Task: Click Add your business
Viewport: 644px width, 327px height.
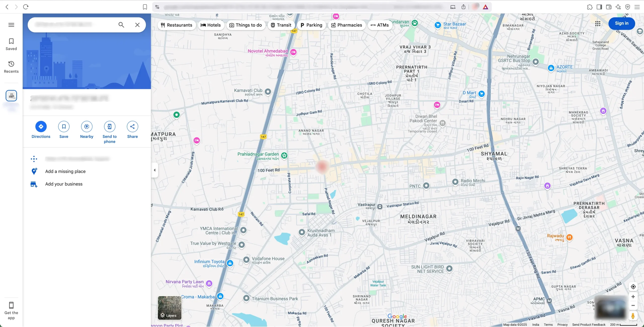Action: pos(64,184)
